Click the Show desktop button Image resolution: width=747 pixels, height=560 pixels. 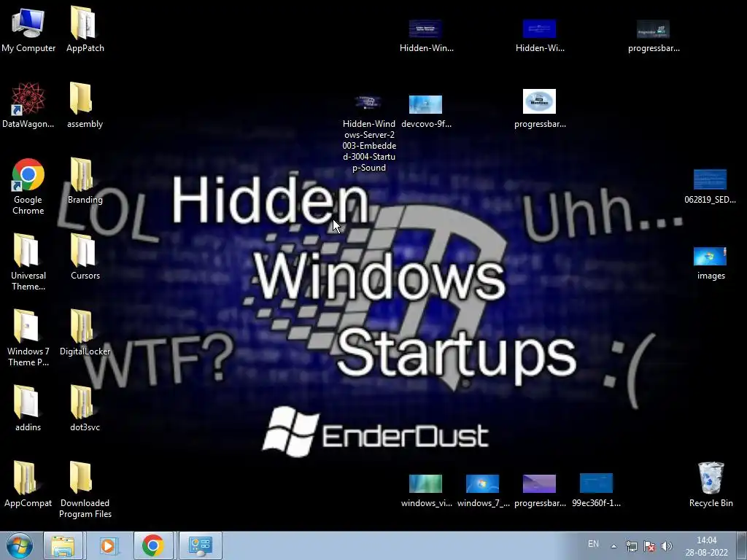coord(742,545)
